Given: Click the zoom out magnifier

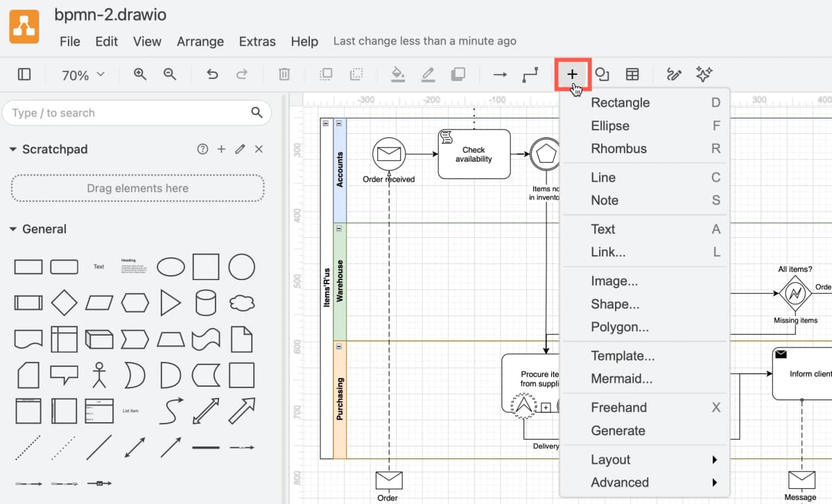Looking at the screenshot, I should [x=170, y=74].
